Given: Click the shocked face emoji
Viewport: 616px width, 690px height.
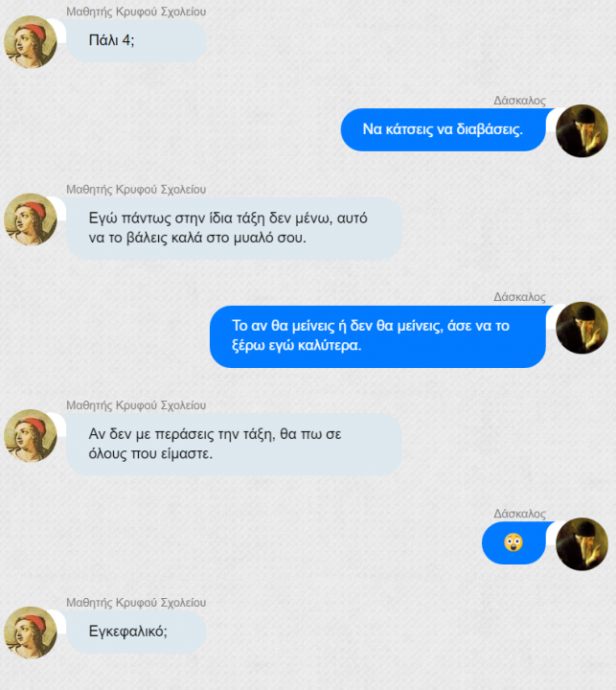Looking at the screenshot, I should (x=513, y=542).
